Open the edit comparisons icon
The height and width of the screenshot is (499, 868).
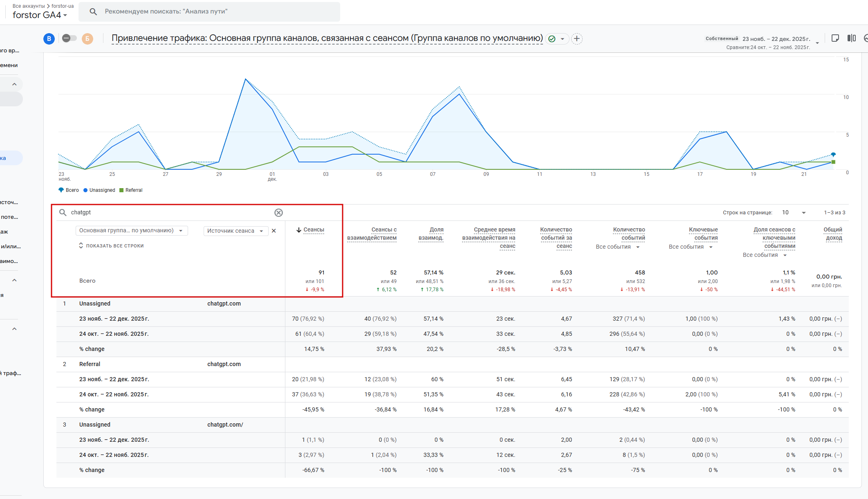tap(851, 38)
